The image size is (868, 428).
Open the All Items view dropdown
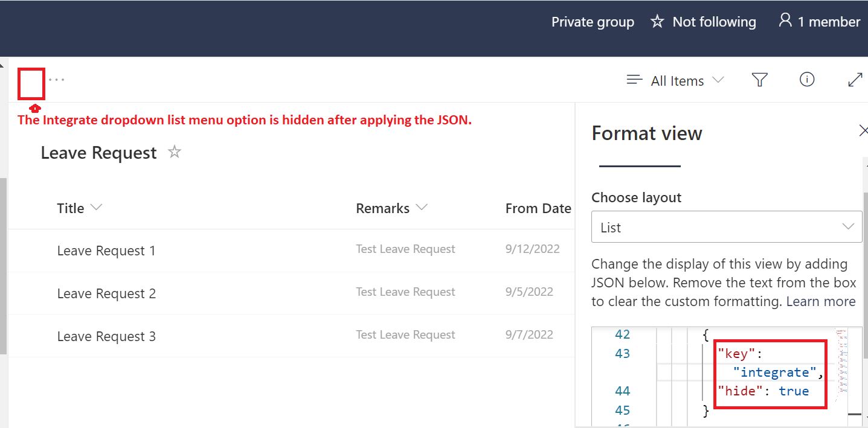coord(676,80)
